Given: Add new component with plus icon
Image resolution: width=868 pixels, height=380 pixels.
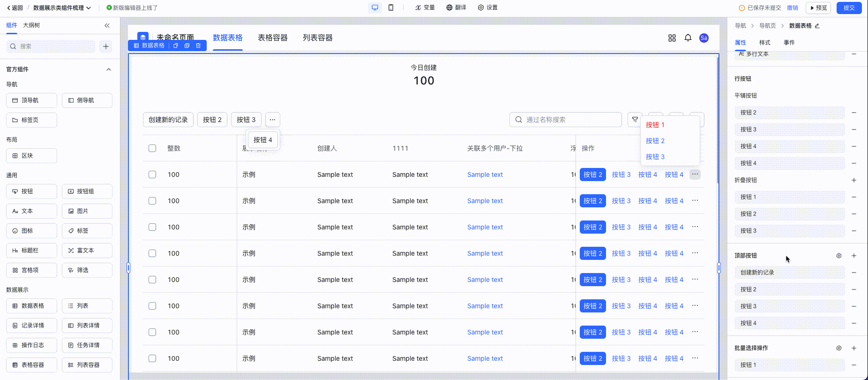Looking at the screenshot, I should click(x=106, y=46).
